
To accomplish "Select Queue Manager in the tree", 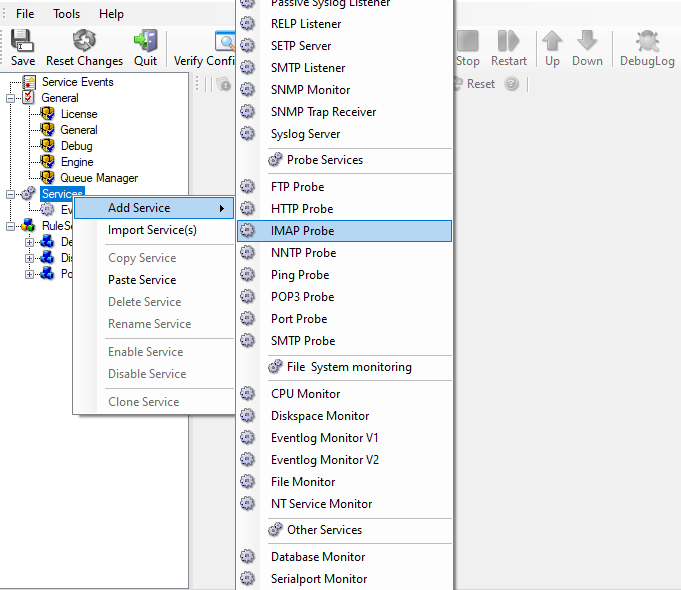I will 98,178.
